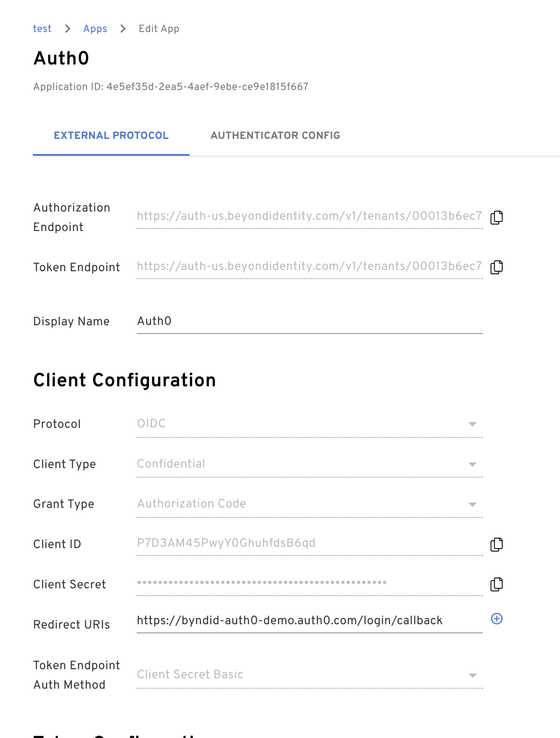Copy the Authorization Endpoint URL
560x738 pixels.
click(496, 217)
